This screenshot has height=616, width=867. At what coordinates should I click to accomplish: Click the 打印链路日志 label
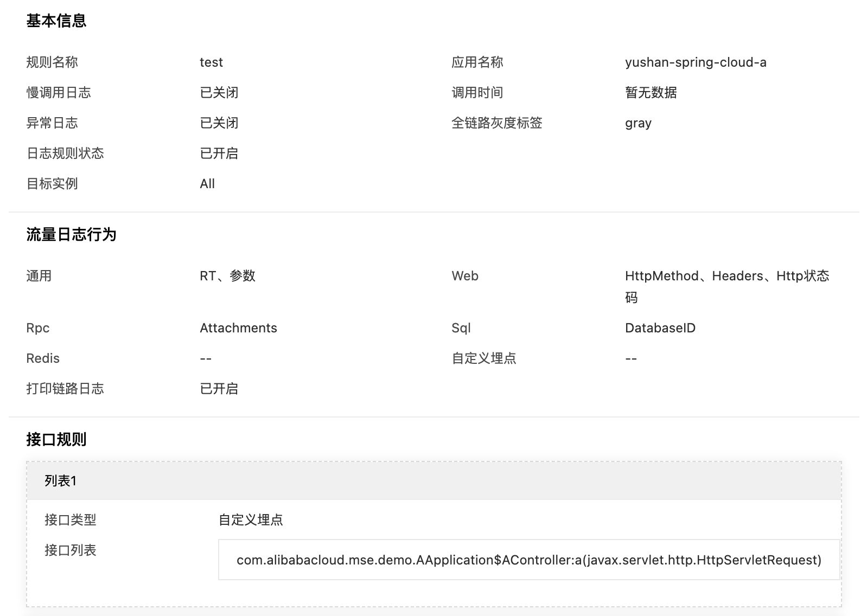[x=65, y=389]
